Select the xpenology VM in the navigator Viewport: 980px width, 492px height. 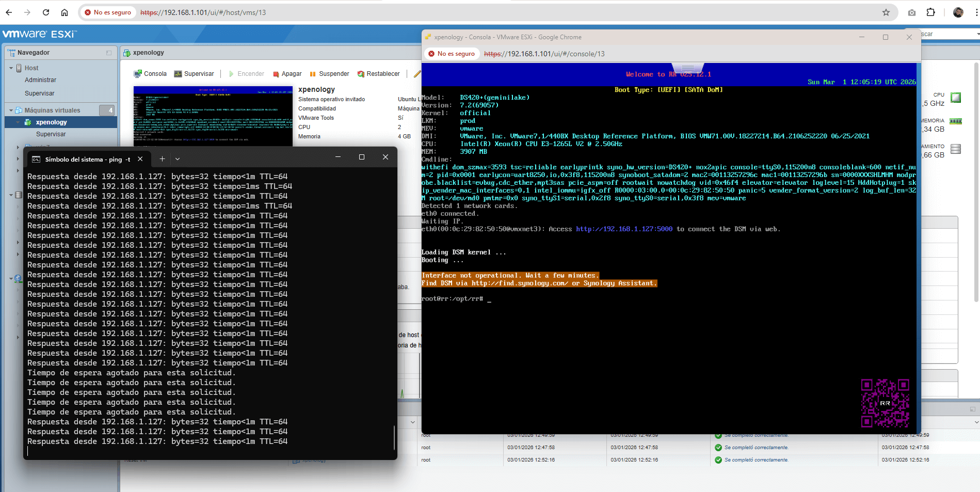point(61,122)
